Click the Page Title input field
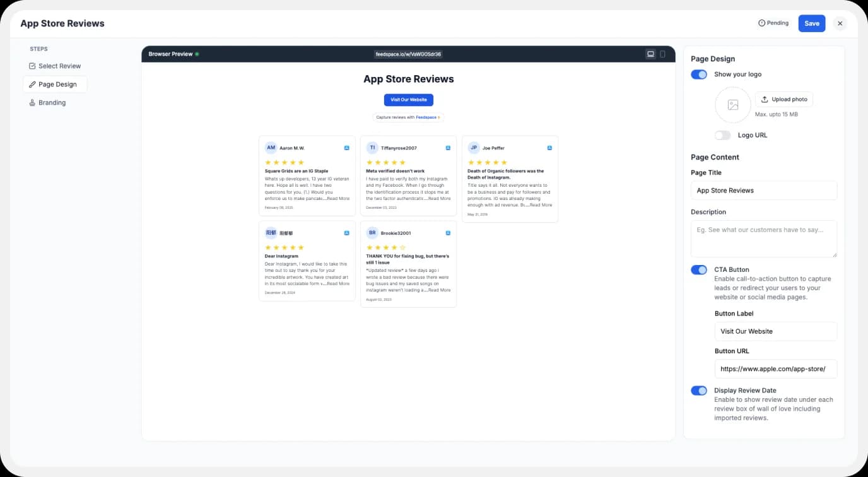This screenshot has width=868, height=477. tap(763, 190)
